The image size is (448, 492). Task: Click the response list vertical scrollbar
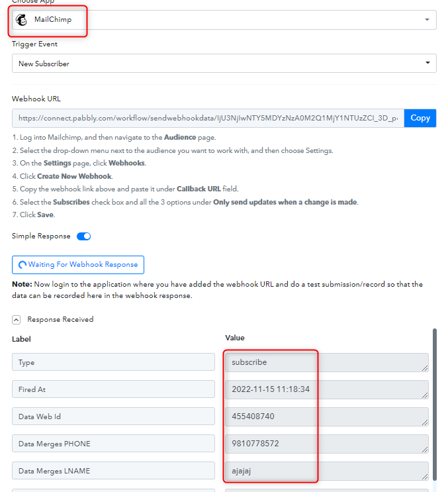coord(434,404)
